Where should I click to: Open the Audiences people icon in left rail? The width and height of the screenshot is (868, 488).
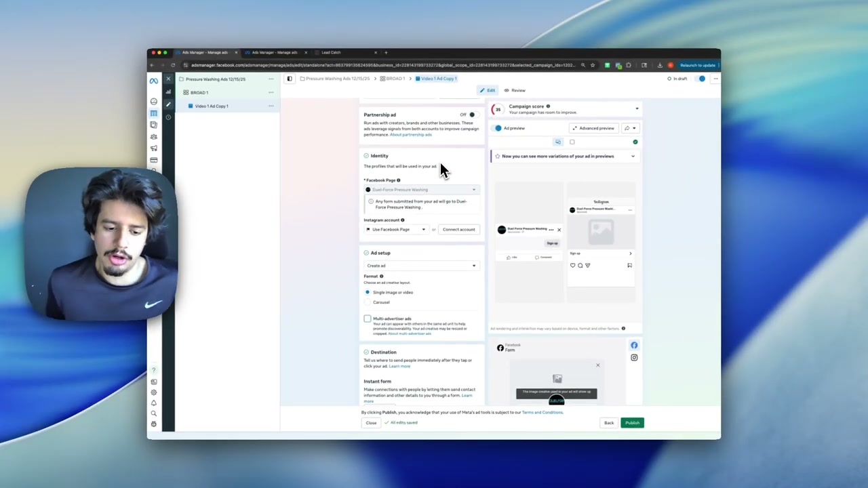(x=154, y=136)
